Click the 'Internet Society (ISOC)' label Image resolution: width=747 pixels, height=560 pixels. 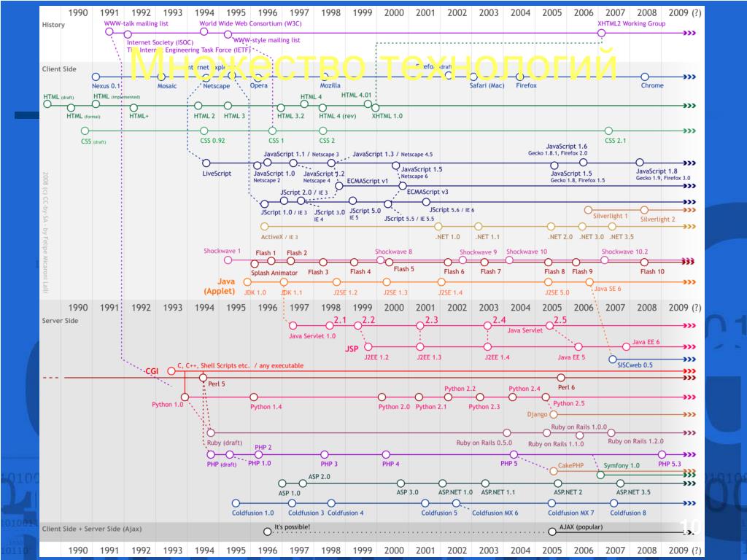[160, 42]
